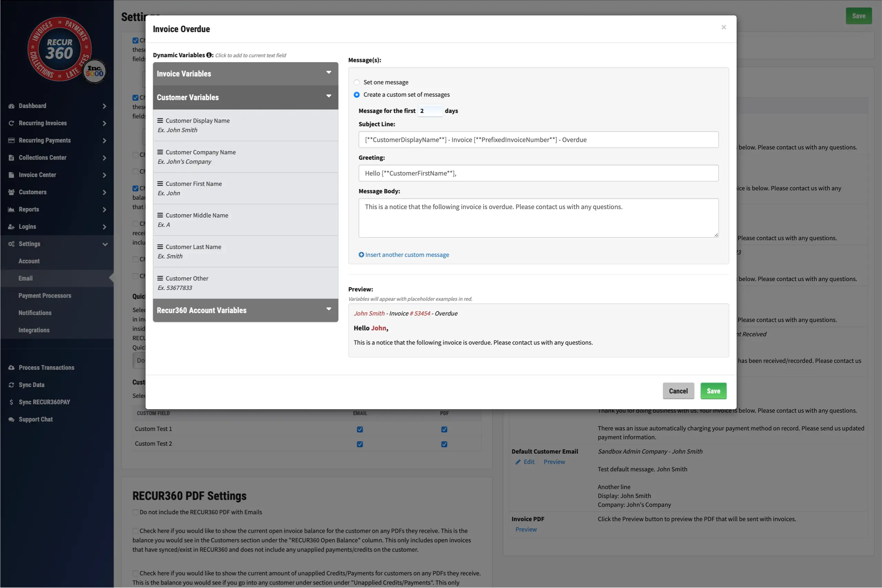Viewport: 882px width, 588px height.
Task: Enable 'Do not include the RECUR360 PDF with Emails'
Action: [135, 512]
